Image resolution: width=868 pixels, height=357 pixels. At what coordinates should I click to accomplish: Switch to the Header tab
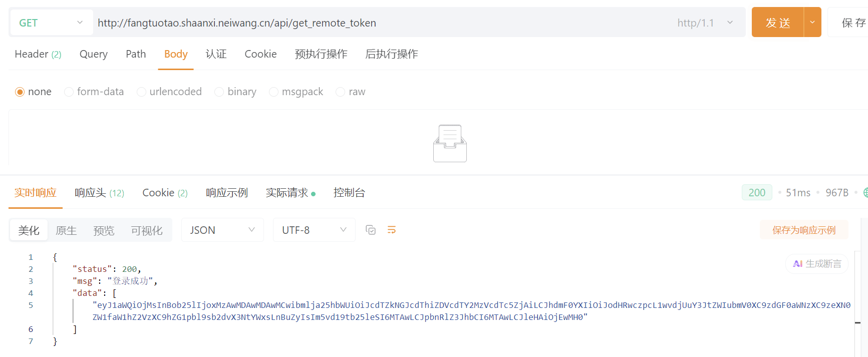click(38, 54)
